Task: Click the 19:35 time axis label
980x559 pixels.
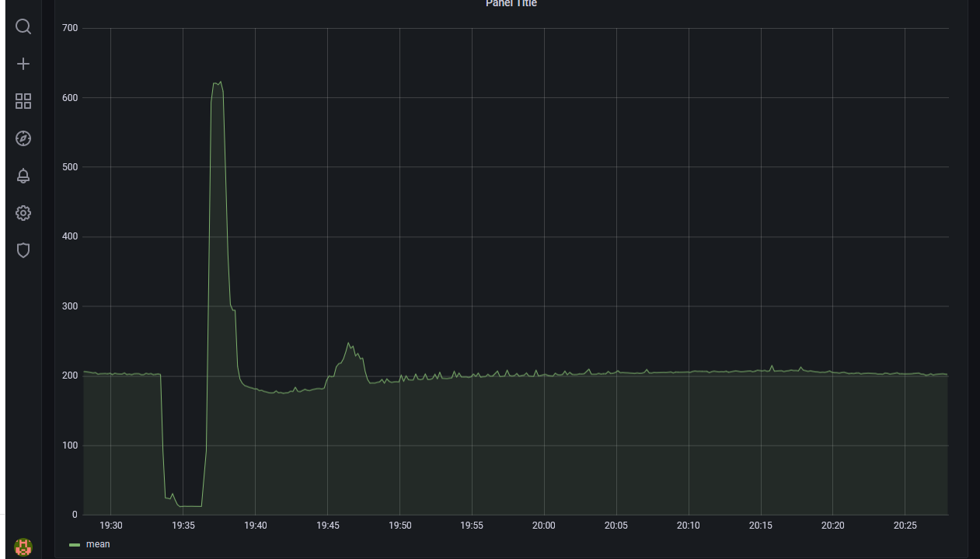Action: [x=183, y=526]
